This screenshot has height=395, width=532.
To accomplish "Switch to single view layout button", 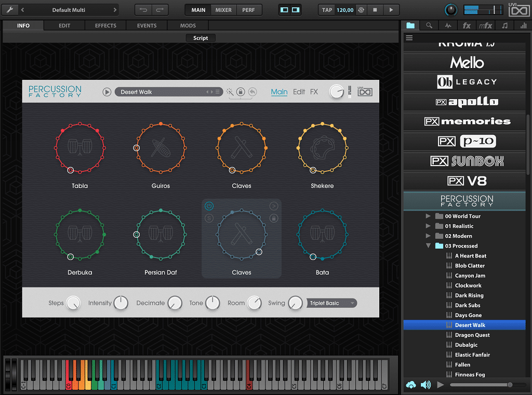I will pyautogui.click(x=284, y=10).
